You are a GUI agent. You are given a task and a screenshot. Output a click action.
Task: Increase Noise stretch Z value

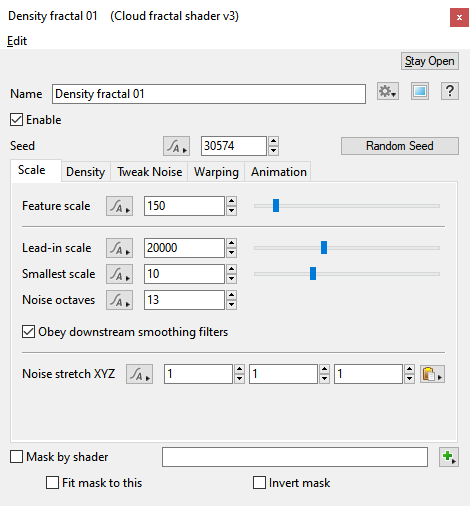[409, 369]
